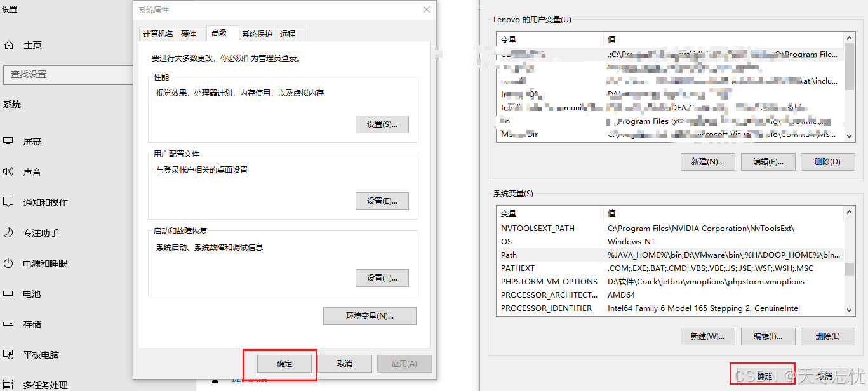Viewport: 868px width, 391px height.
Task: Open 屏幕 (Display) settings
Action: pyautogui.click(x=33, y=141)
